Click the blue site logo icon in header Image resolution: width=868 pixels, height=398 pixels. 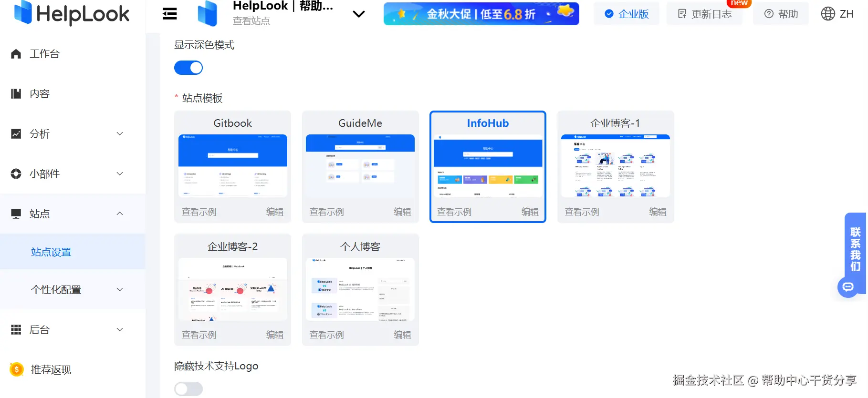point(208,13)
